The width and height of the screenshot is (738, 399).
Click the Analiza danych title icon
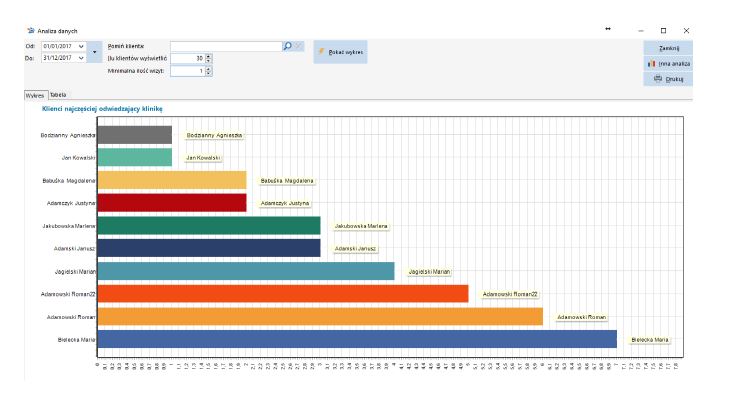[31, 31]
